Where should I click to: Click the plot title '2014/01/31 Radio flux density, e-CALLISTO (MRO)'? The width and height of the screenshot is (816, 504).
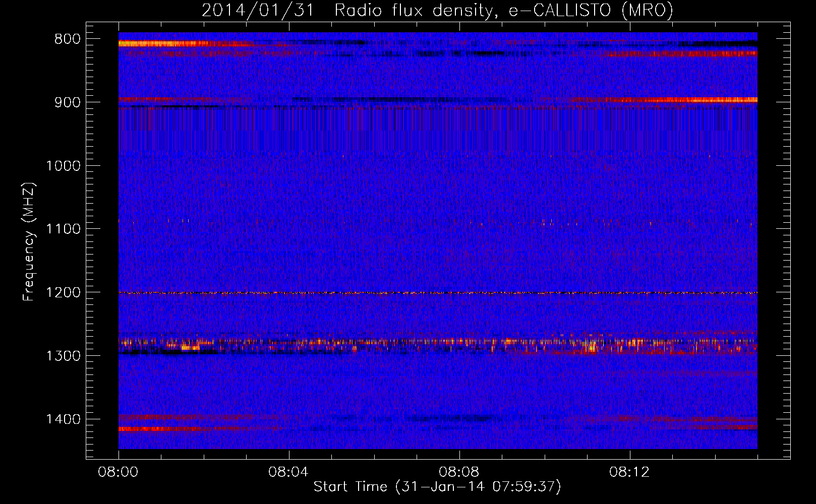(437, 11)
